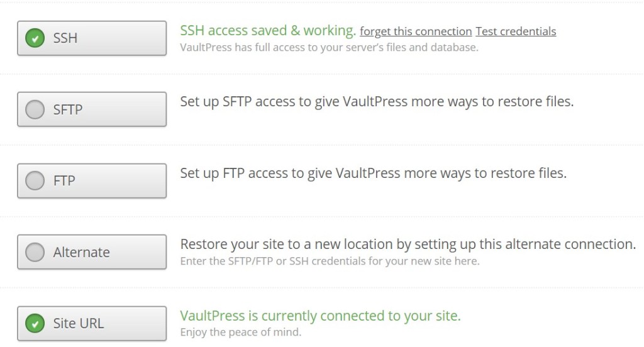Image resolution: width=644 pixels, height=347 pixels.
Task: Click the gray status circle beside FTP
Action: (x=35, y=181)
